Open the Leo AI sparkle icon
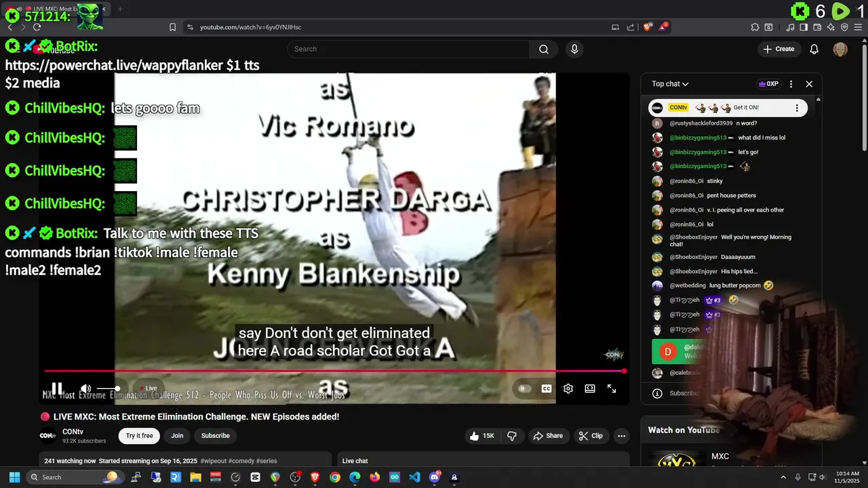This screenshot has width=868, height=488. pos(831,27)
